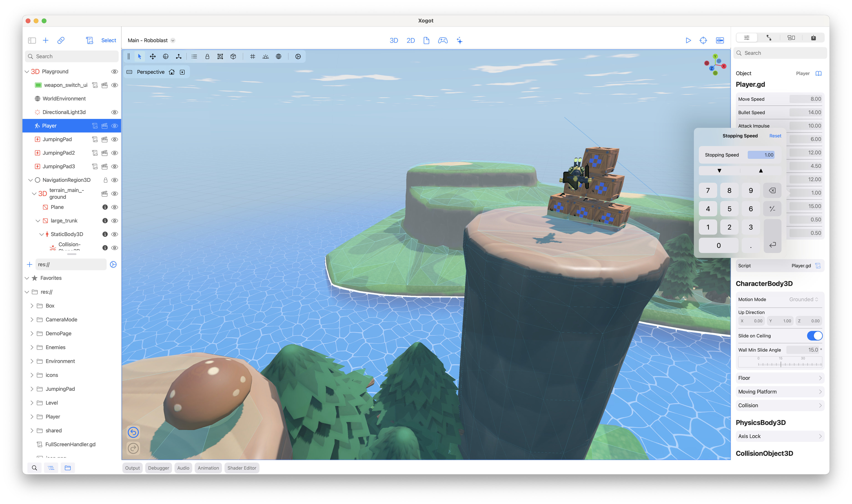The image size is (852, 504).
Task: Toggle visibility of Plane node
Action: pos(114,207)
